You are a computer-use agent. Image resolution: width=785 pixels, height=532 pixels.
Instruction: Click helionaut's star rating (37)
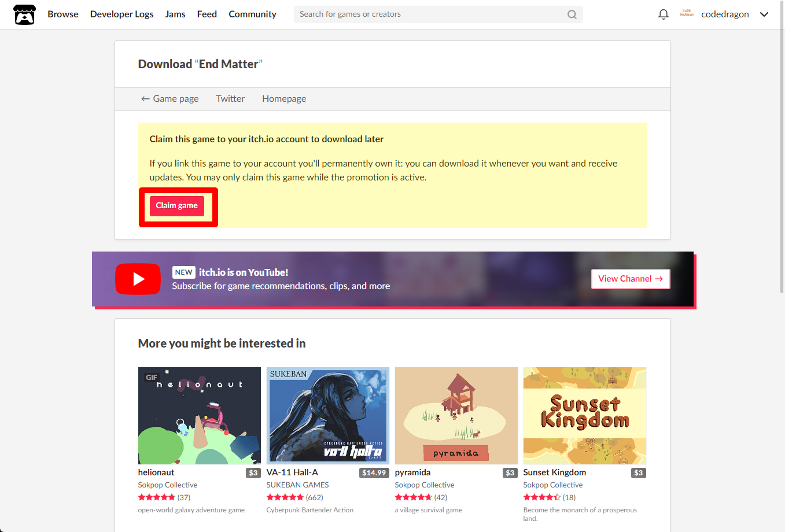click(x=164, y=497)
